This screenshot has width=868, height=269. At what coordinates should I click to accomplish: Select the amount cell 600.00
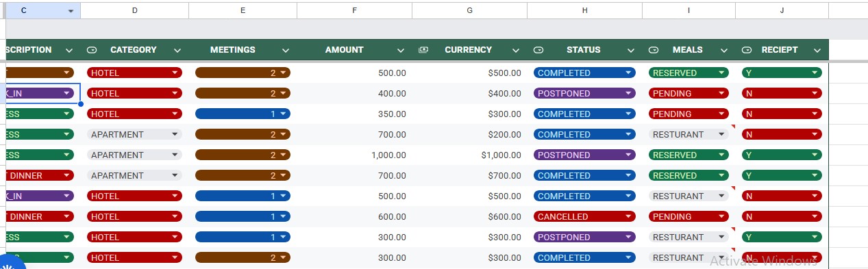coord(354,216)
